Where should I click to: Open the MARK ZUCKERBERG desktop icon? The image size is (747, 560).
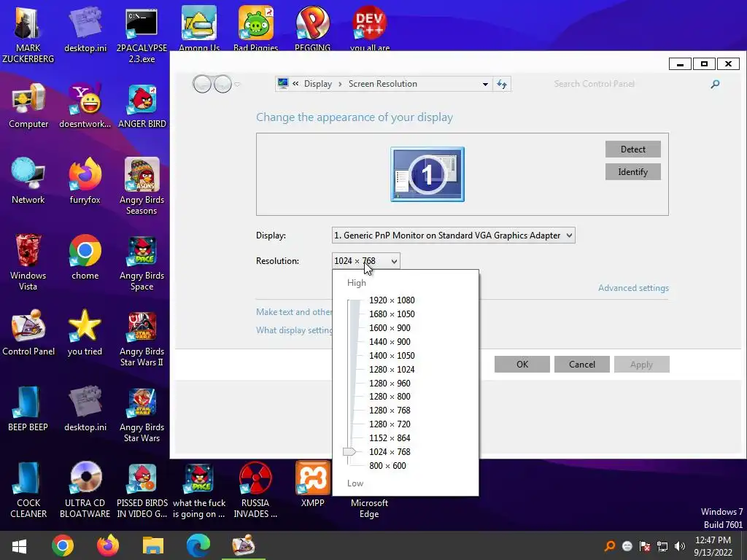coord(28,34)
